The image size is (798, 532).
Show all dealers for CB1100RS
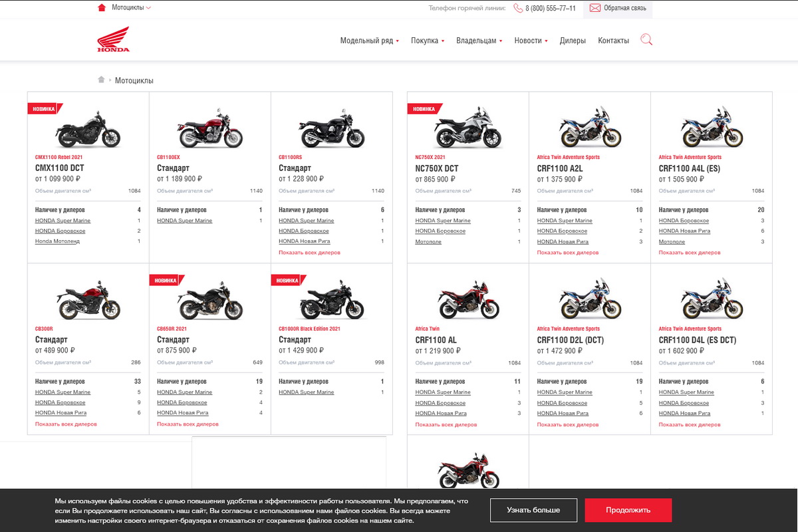tap(309, 253)
